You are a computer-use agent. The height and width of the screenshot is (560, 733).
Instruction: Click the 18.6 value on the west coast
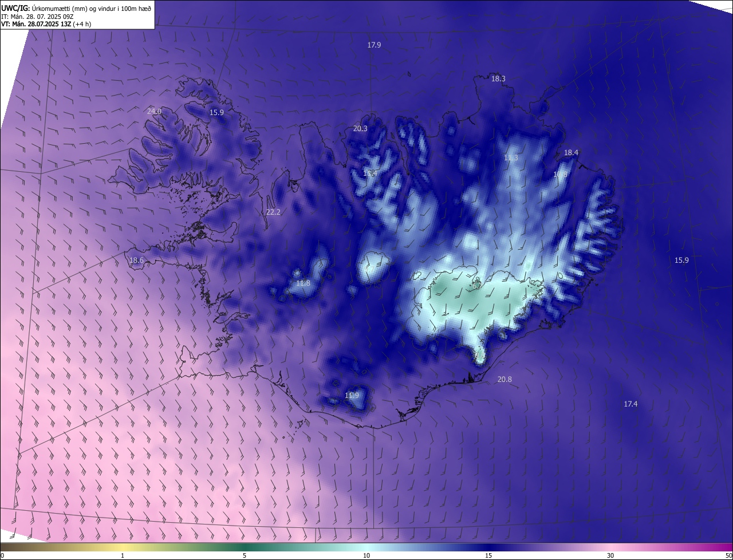[x=136, y=260]
